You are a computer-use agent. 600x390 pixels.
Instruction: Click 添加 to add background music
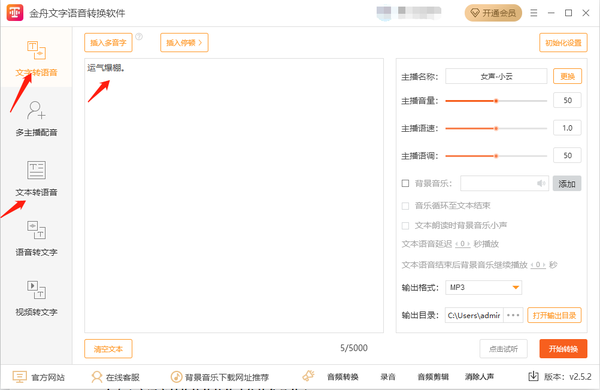(567, 184)
